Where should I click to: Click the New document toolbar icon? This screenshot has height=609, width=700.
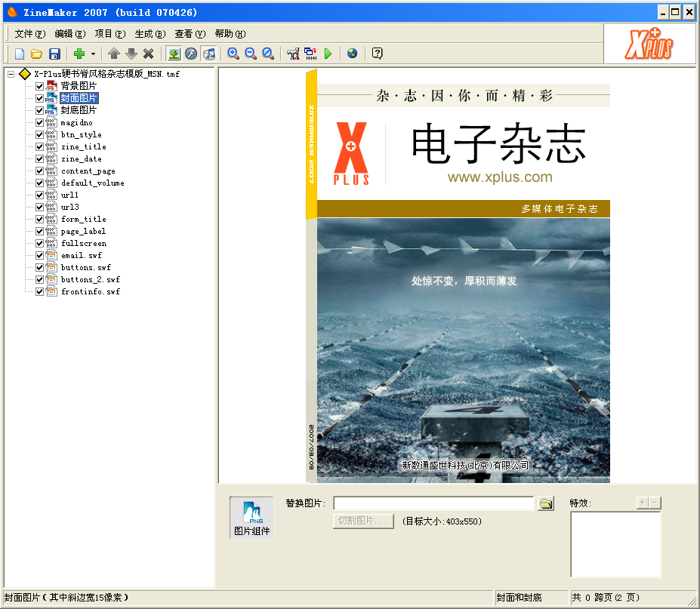point(20,54)
